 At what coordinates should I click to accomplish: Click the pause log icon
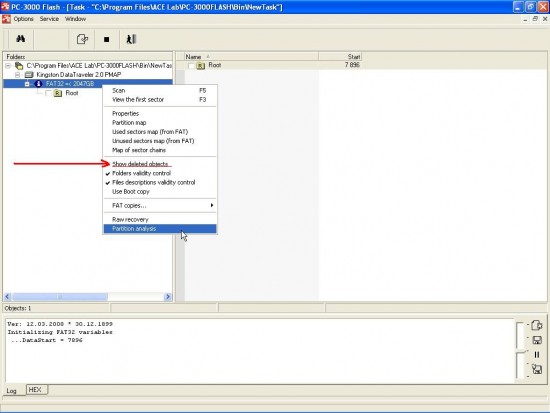click(x=537, y=355)
